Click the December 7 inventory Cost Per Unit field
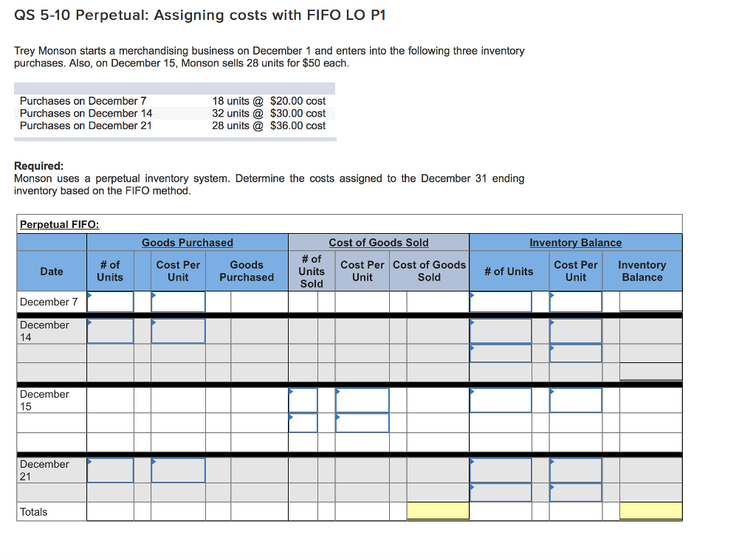The height and width of the screenshot is (560, 756). 576,302
